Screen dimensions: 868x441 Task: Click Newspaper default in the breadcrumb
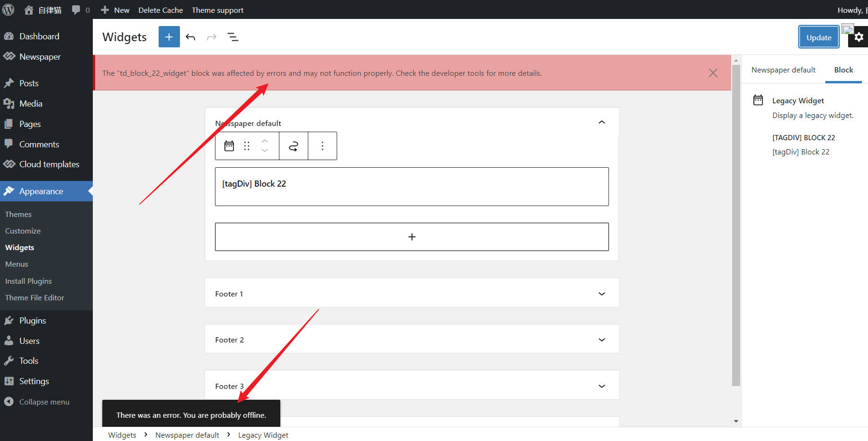[x=187, y=435]
